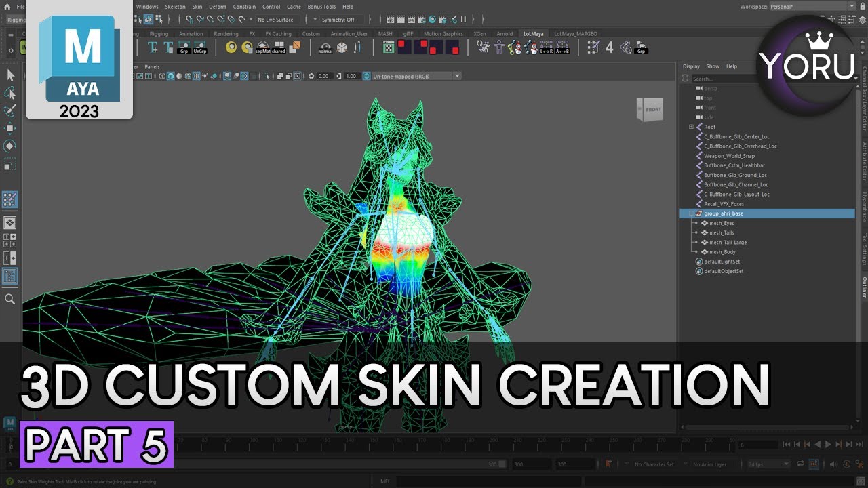Open the viewport Panels menu
Image resolution: width=868 pixels, height=488 pixels.
tap(152, 66)
